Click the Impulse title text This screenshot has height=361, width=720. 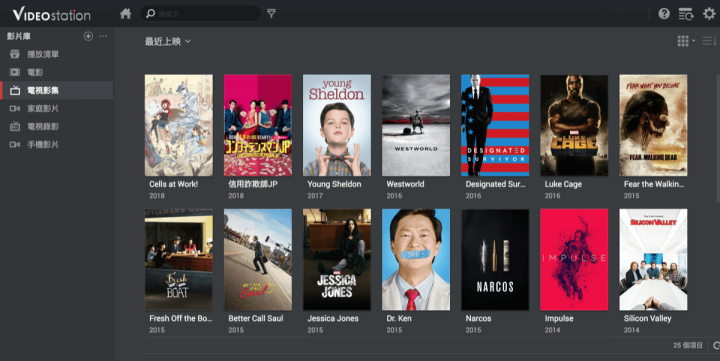click(x=559, y=318)
